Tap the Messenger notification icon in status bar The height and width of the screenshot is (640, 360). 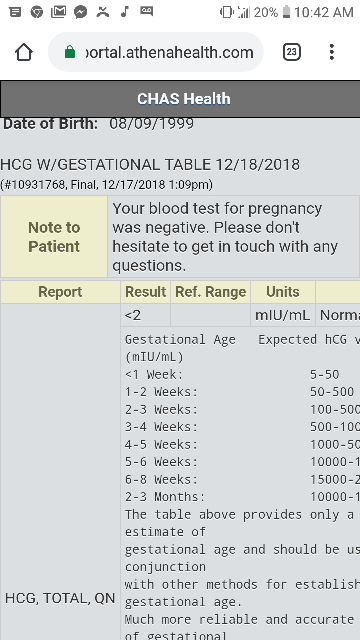coord(81,12)
